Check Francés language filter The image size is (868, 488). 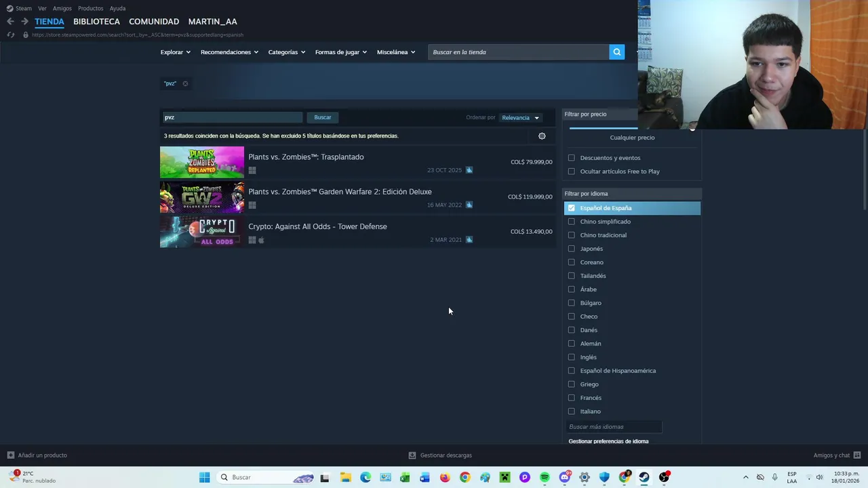(x=571, y=398)
